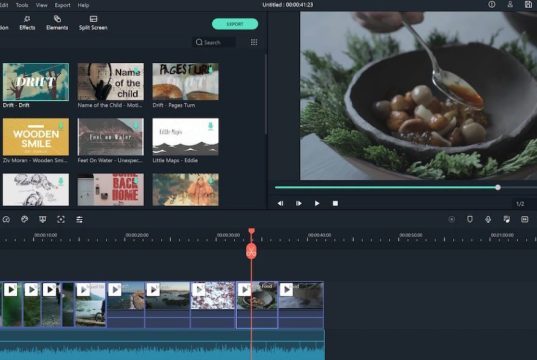The height and width of the screenshot is (360, 537).
Task: Open the audio adjust sliders icon
Action: pos(79,220)
